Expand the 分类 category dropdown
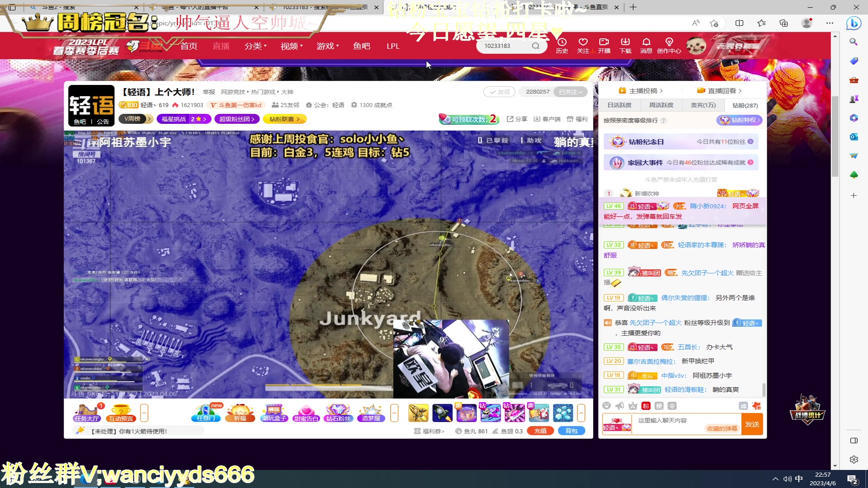This screenshot has height=488, width=868. 255,46
